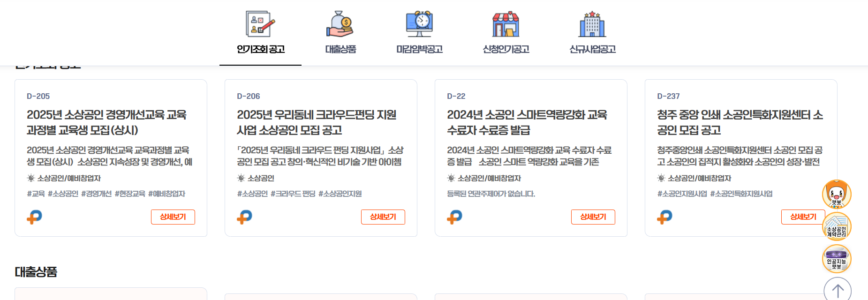Click the D-22 deadline label
This screenshot has height=300, width=868.
[456, 96]
